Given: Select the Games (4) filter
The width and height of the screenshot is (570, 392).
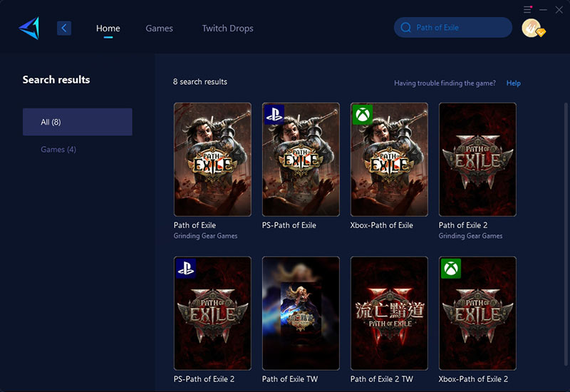Looking at the screenshot, I should [58, 150].
